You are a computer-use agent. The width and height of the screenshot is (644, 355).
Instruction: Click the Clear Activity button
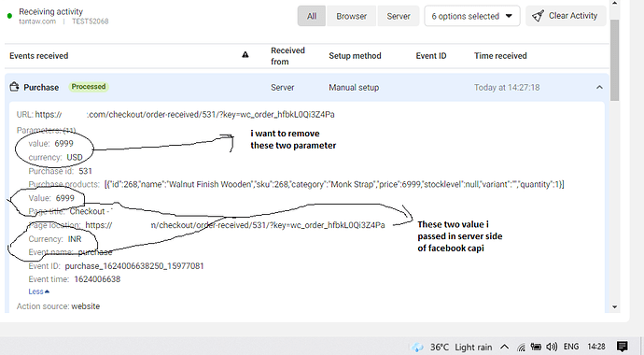coord(566,16)
